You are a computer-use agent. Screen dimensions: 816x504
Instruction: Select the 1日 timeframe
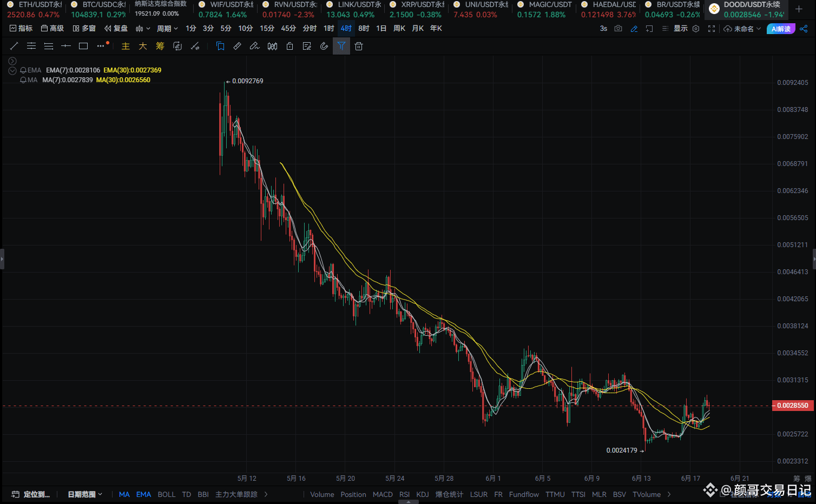click(x=381, y=29)
